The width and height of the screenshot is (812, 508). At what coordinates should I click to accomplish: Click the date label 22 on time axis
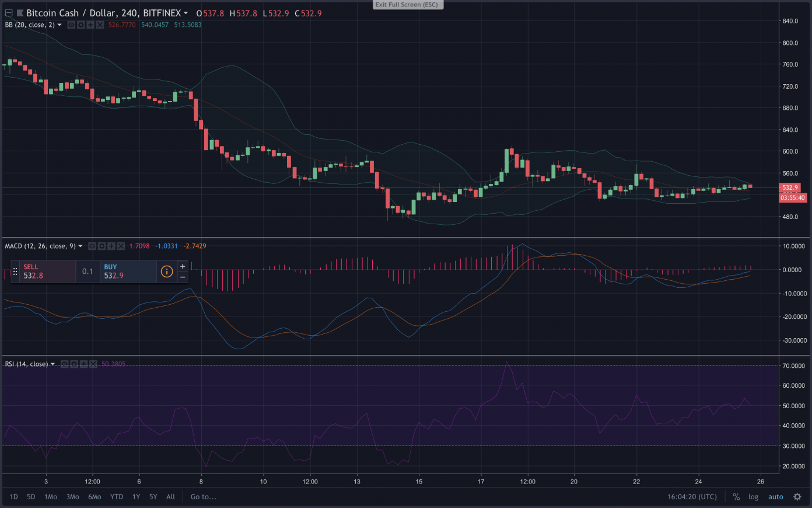pyautogui.click(x=636, y=482)
